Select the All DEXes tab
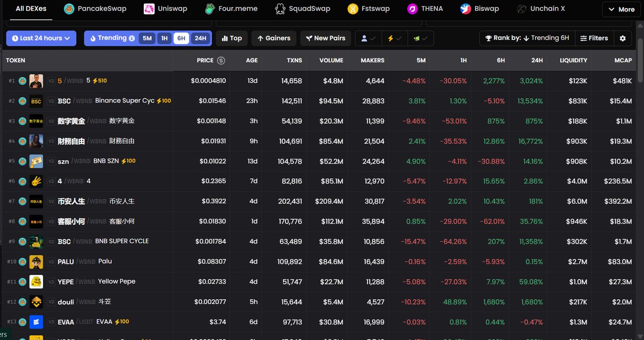The height and width of the screenshot is (340, 644). (x=31, y=9)
